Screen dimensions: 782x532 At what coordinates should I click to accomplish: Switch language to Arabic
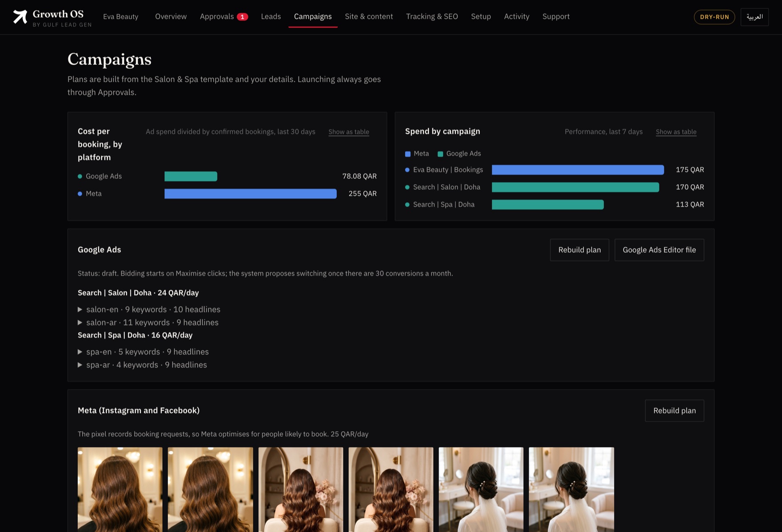(x=754, y=17)
